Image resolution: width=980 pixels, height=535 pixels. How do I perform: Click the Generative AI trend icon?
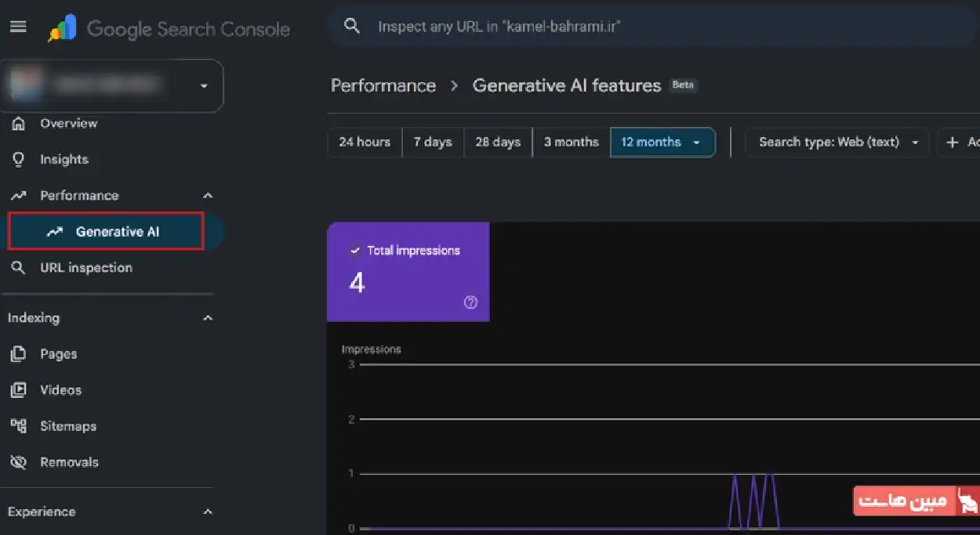click(x=55, y=231)
